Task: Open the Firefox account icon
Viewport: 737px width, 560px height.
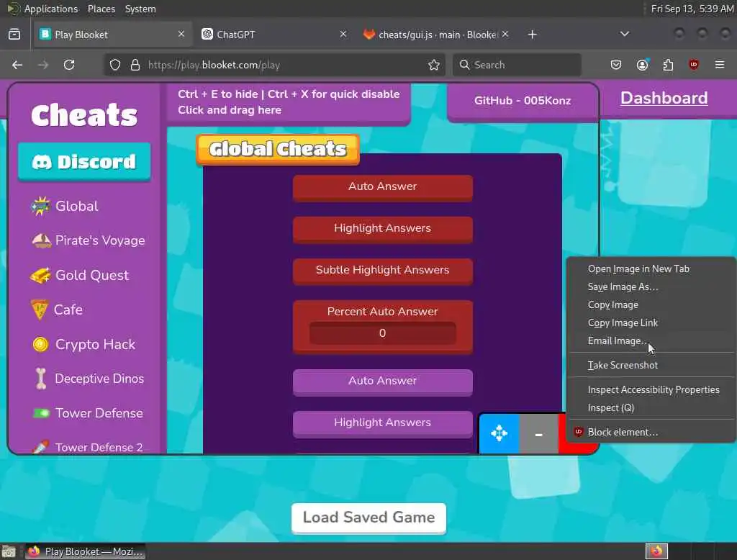Action: pyautogui.click(x=642, y=65)
